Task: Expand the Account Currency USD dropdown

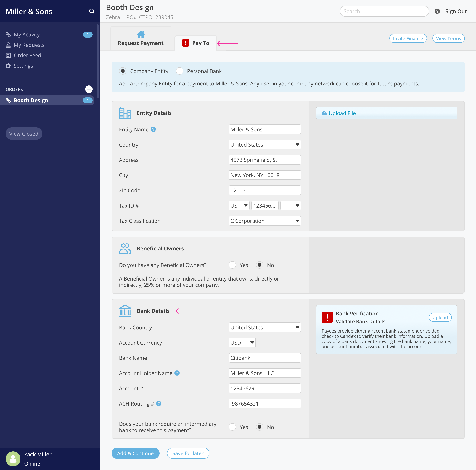Action: [242, 343]
